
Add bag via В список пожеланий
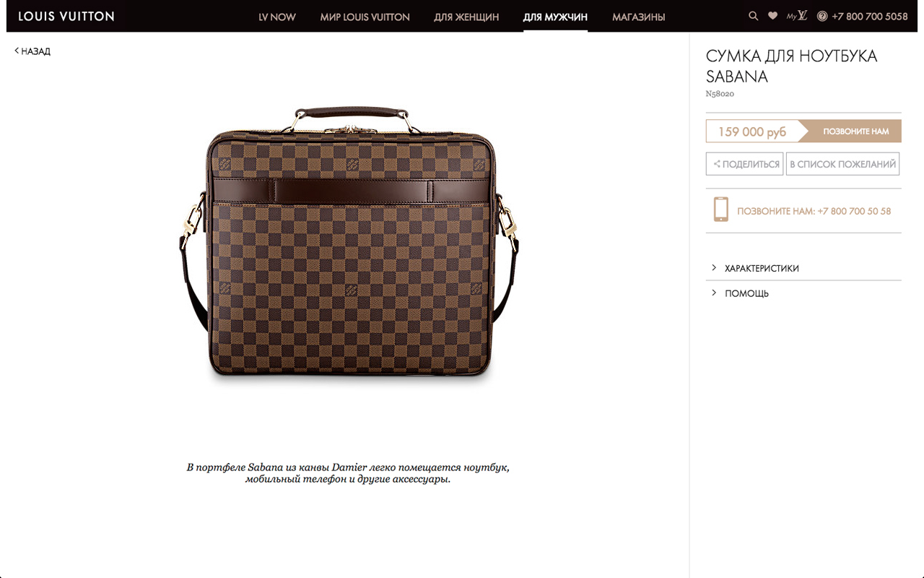(843, 164)
